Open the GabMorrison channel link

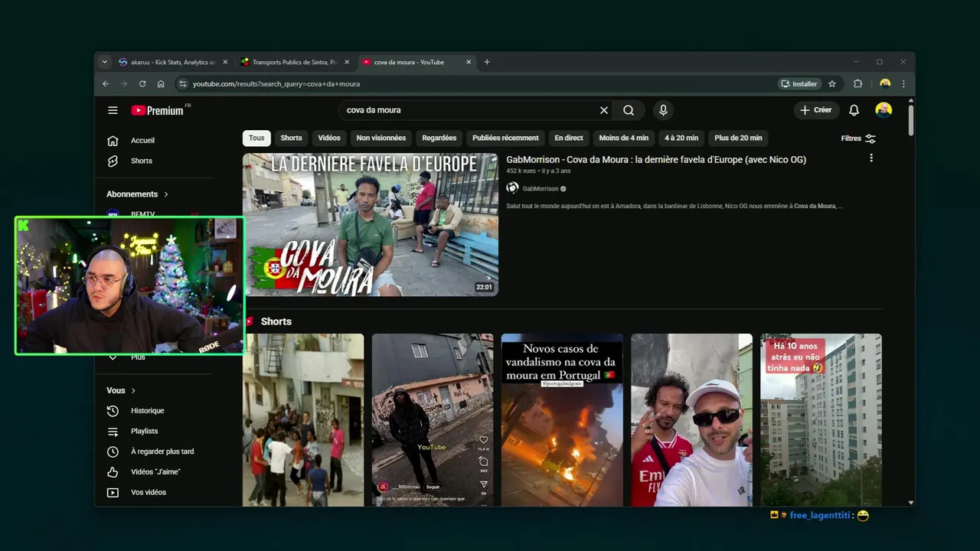point(542,189)
